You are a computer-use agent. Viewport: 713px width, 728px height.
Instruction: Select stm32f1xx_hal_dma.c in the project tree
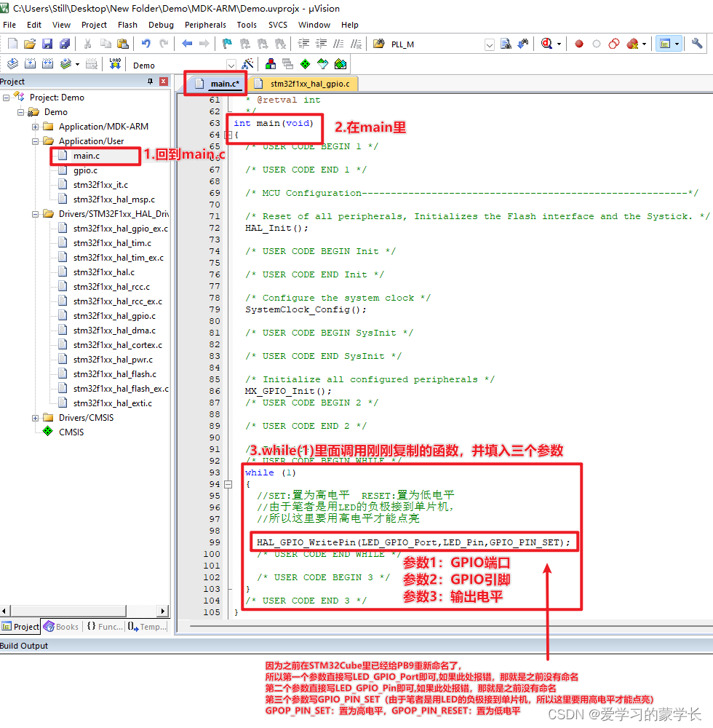pos(114,331)
